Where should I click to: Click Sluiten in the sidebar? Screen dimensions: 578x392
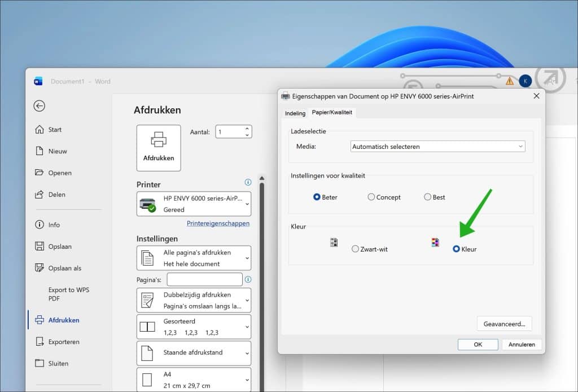click(58, 363)
